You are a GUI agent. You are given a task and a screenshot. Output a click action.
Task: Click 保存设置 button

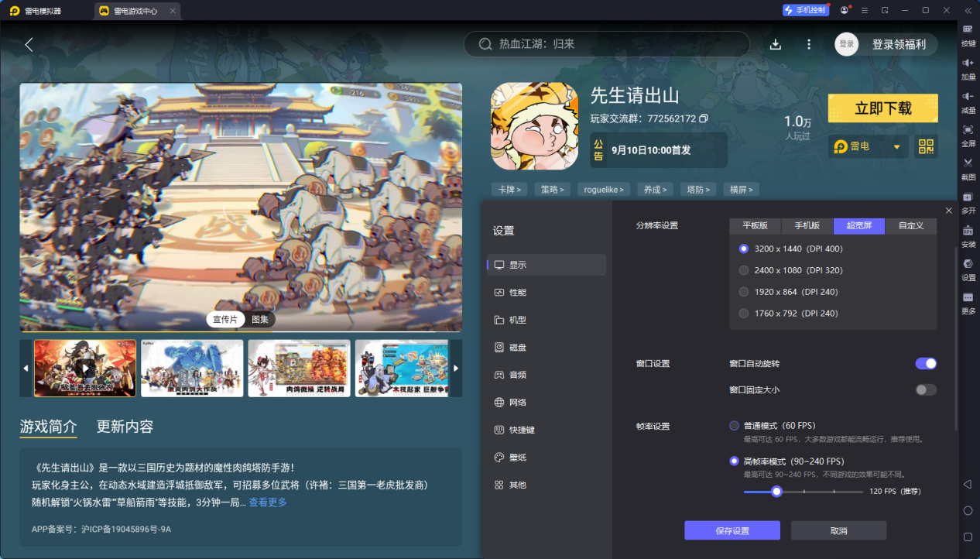tap(732, 530)
